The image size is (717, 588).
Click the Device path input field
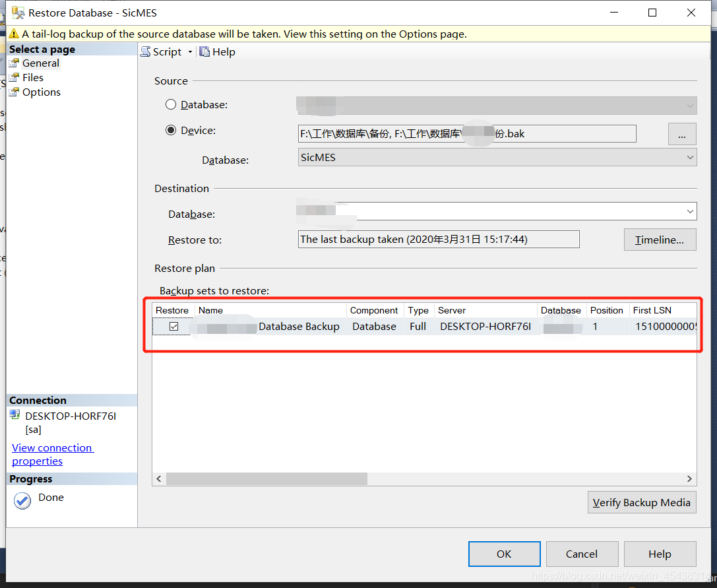click(x=467, y=133)
